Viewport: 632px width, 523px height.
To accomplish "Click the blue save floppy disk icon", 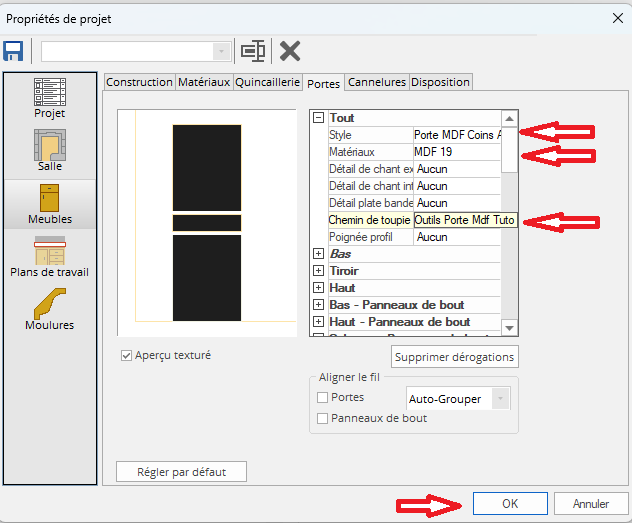I will pyautogui.click(x=13, y=51).
